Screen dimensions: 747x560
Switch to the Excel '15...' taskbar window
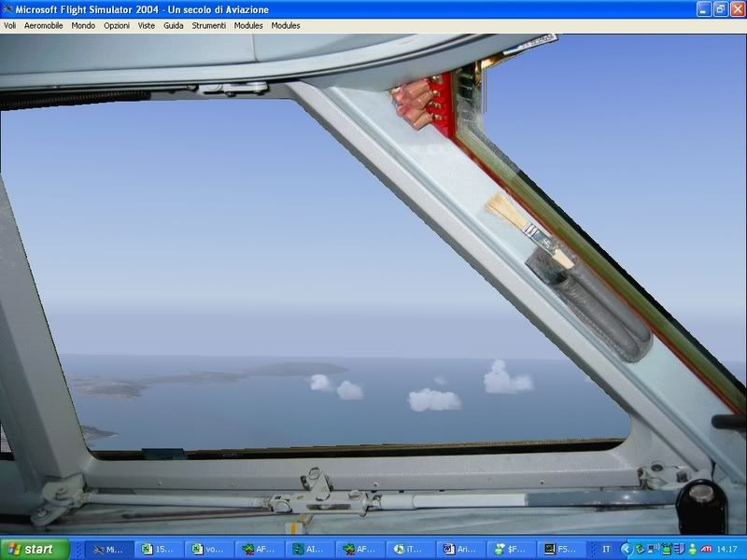[158, 549]
